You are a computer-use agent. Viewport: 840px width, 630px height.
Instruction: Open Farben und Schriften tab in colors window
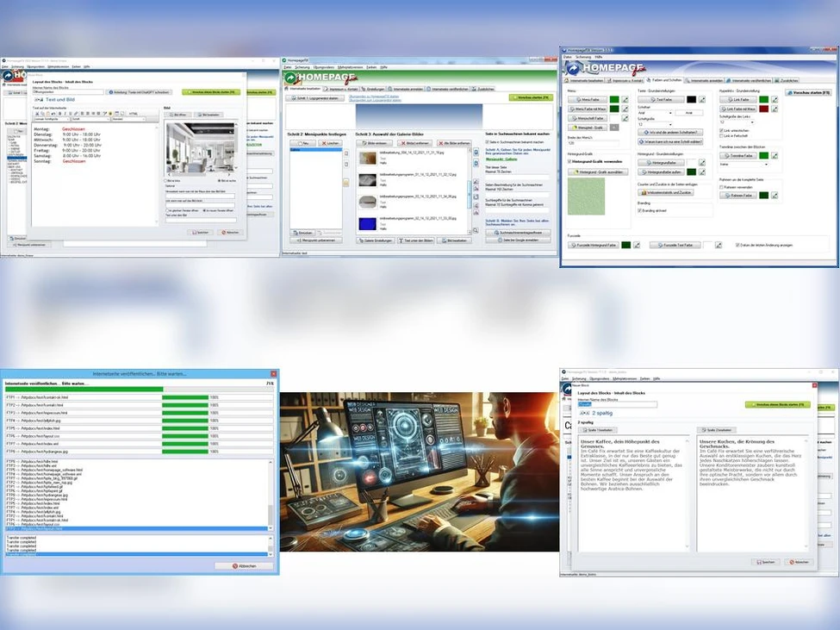point(664,80)
